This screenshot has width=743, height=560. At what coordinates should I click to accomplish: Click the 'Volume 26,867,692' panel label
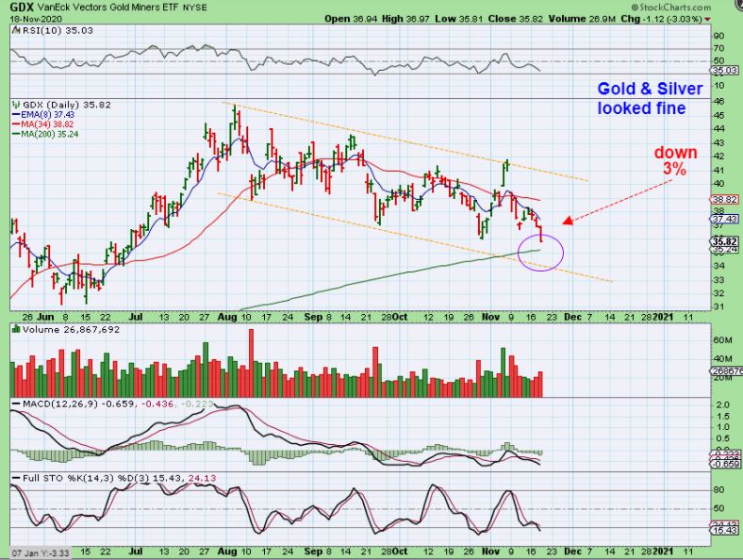tap(71, 329)
